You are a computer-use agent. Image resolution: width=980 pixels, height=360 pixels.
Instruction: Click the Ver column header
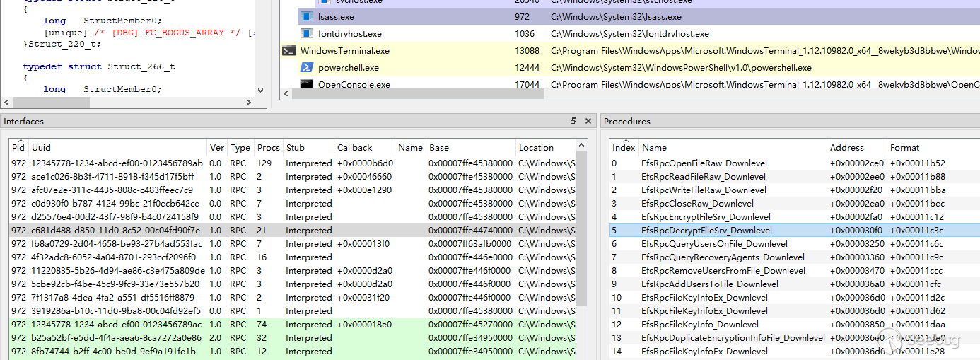click(217, 148)
